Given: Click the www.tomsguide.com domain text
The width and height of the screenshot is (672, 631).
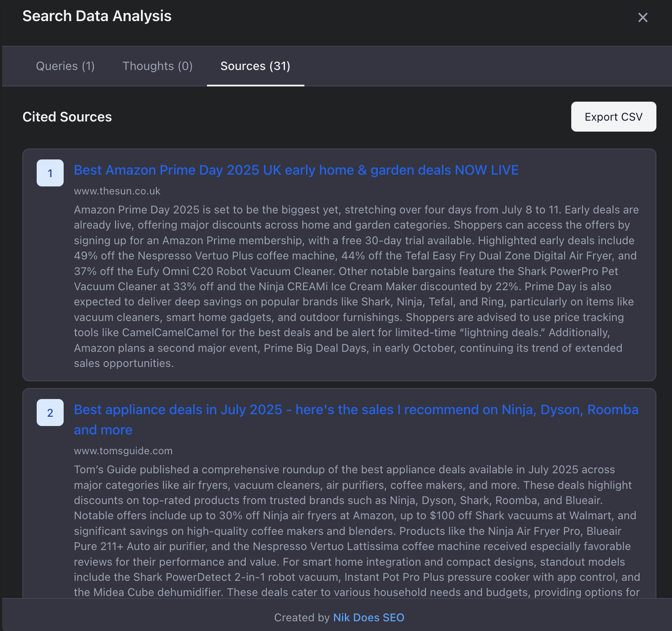Looking at the screenshot, I should point(123,451).
